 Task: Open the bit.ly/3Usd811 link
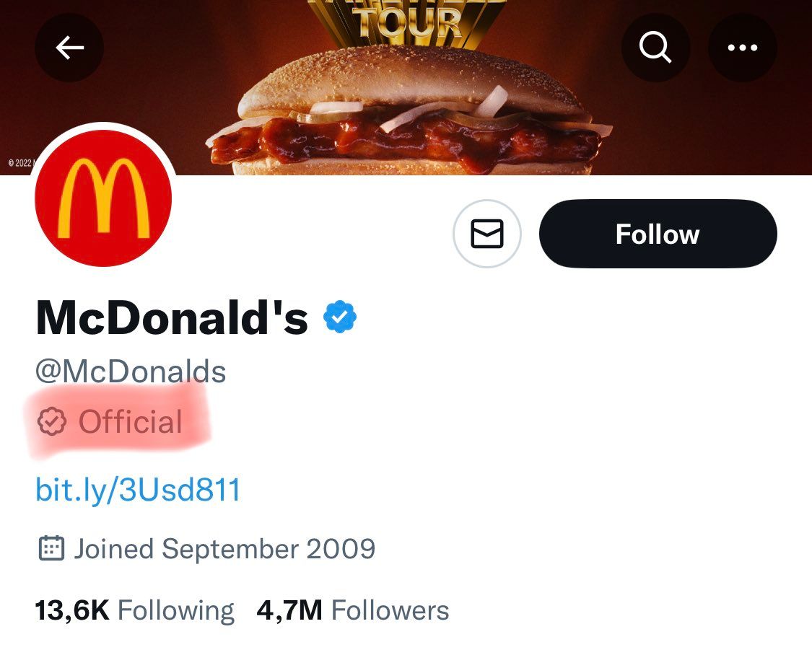[x=138, y=491]
